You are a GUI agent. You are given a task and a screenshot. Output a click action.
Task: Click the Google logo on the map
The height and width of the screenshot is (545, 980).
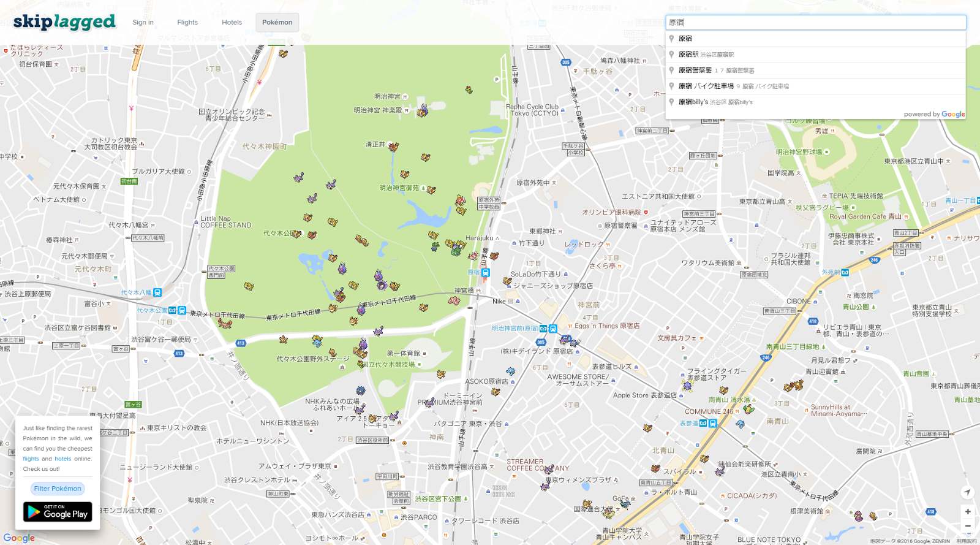[19, 538]
